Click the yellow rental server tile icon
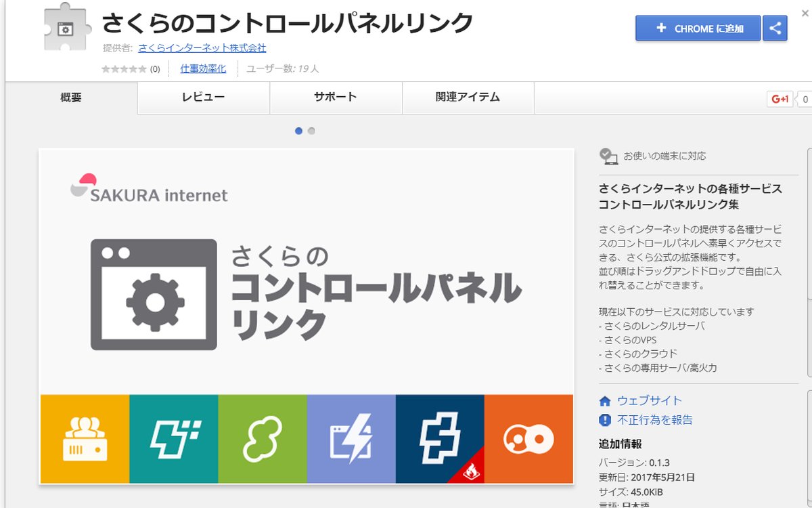Screen dimensions: 812x508 pos(85,439)
